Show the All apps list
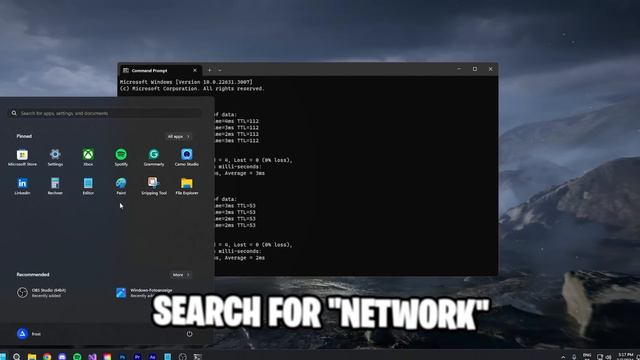 [178, 136]
